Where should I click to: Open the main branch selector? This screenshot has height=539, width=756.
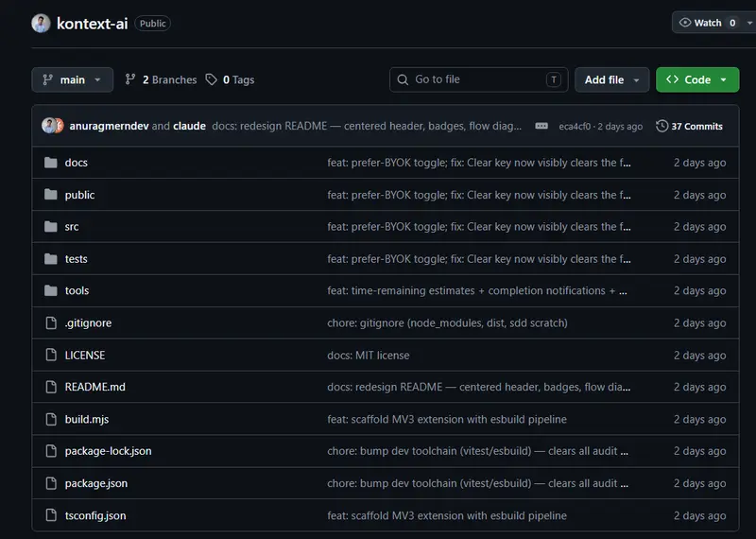[73, 79]
